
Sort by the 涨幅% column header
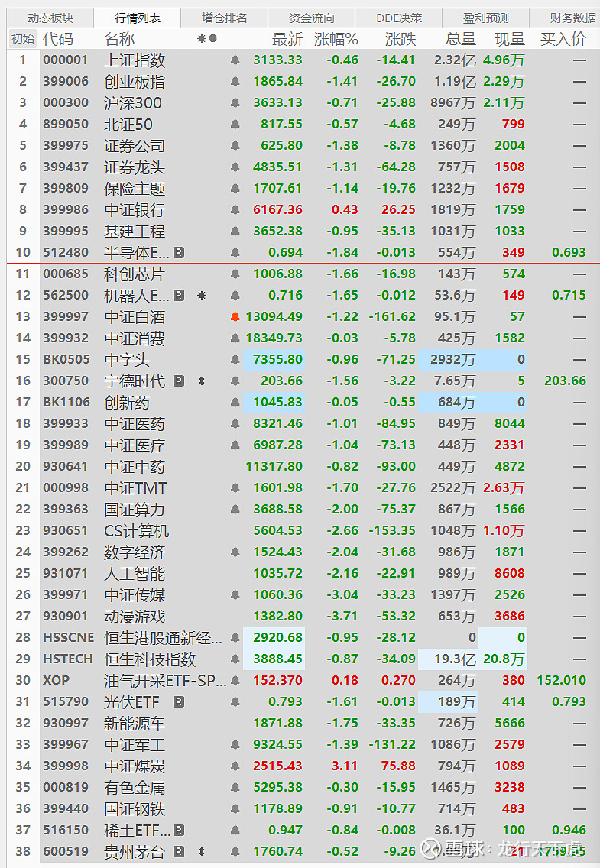pos(336,39)
